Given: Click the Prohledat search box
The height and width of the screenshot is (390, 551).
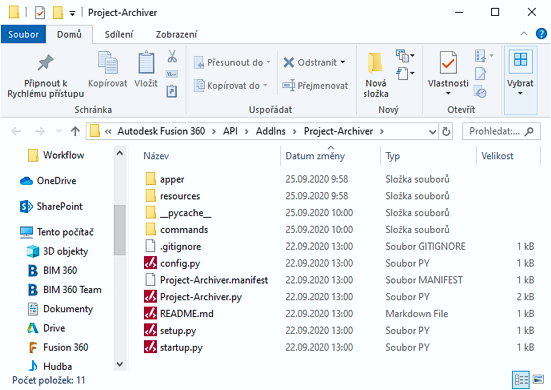Looking at the screenshot, I should click(x=501, y=131).
